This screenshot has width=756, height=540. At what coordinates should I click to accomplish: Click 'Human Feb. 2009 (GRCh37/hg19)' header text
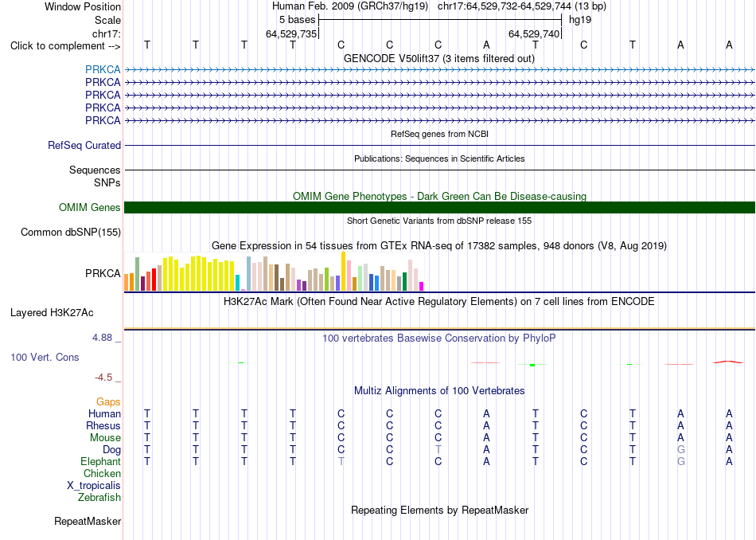[x=350, y=6]
